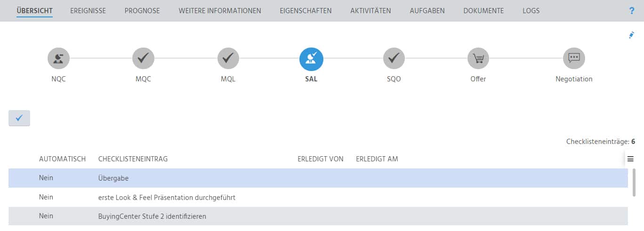Select the erste Look & Feel Präsentation row
Viewport: 644px width, 231px height.
coord(318,198)
